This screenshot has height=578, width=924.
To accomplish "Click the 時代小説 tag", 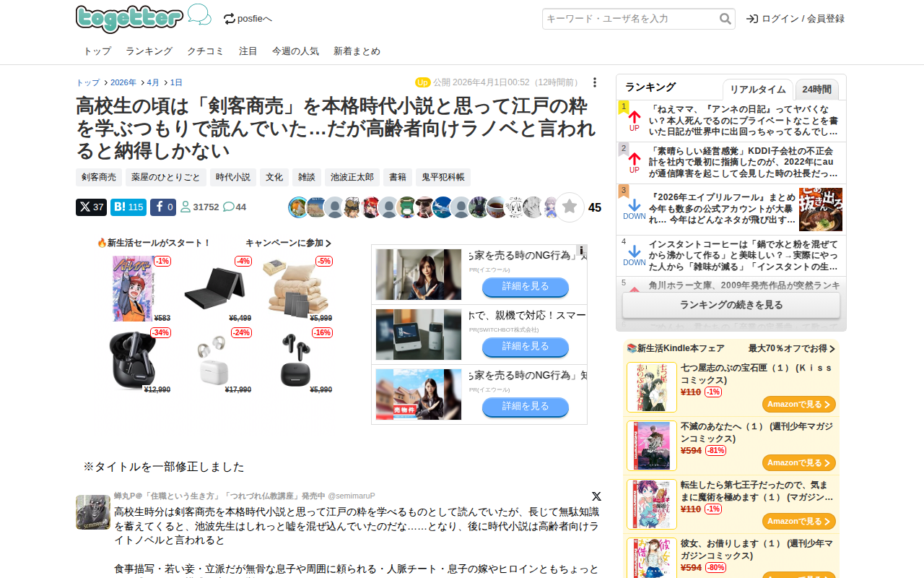I will [x=233, y=177].
